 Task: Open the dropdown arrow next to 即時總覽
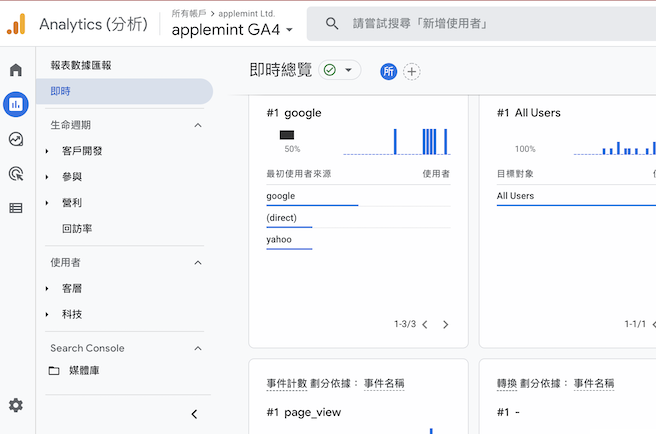click(x=348, y=70)
